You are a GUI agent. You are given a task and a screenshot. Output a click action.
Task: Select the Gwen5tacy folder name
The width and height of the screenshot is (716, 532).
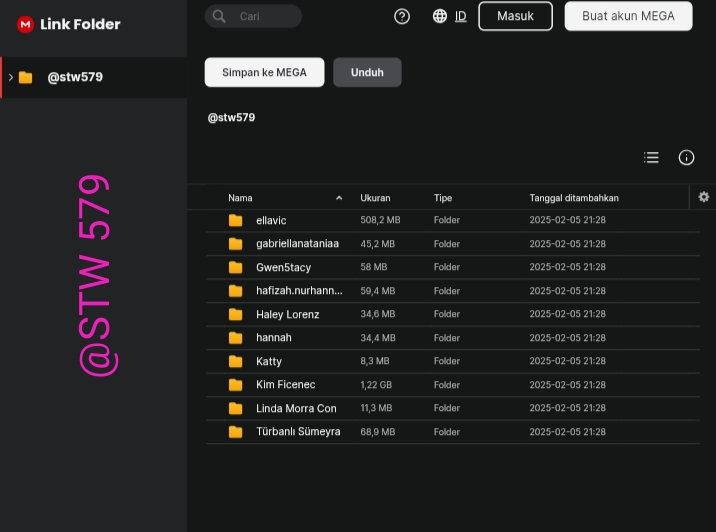click(x=284, y=267)
